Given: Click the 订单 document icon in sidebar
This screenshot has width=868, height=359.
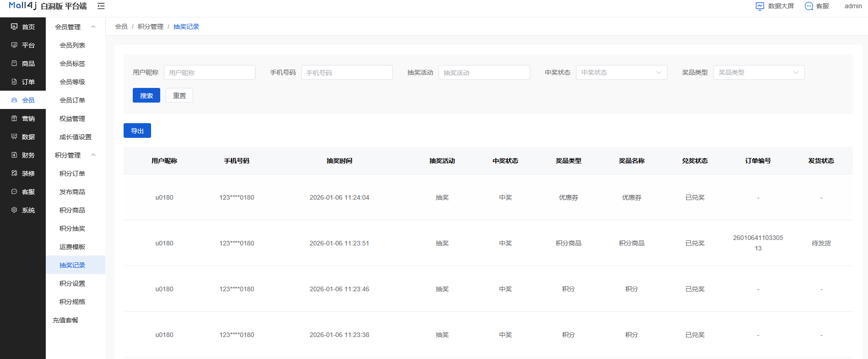Looking at the screenshot, I should 14,82.
